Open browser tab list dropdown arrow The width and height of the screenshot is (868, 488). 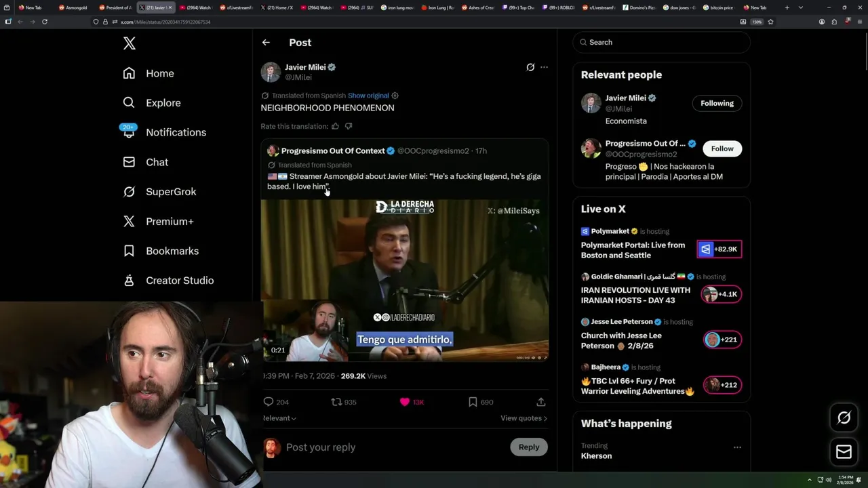point(801,7)
